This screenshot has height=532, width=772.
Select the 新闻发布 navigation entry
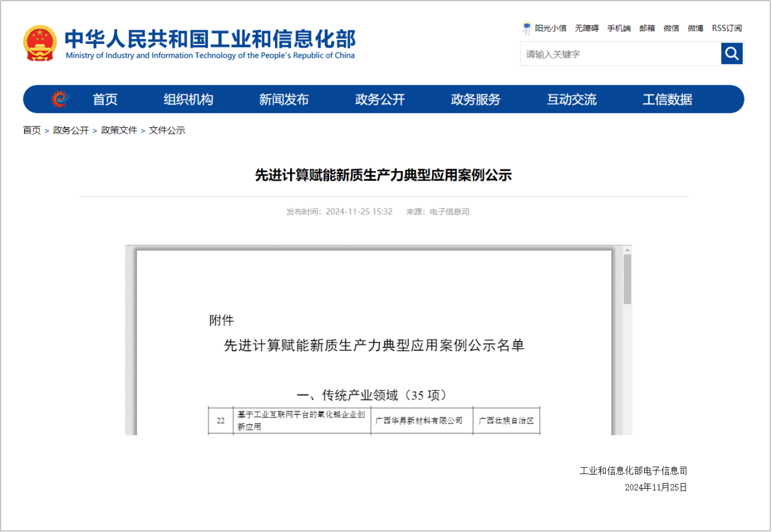coord(283,99)
